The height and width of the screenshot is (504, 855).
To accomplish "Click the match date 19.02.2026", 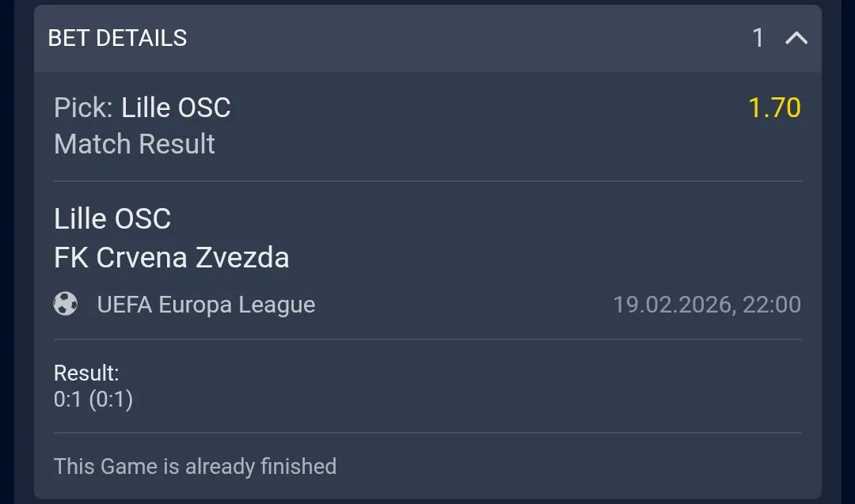I will pos(672,305).
